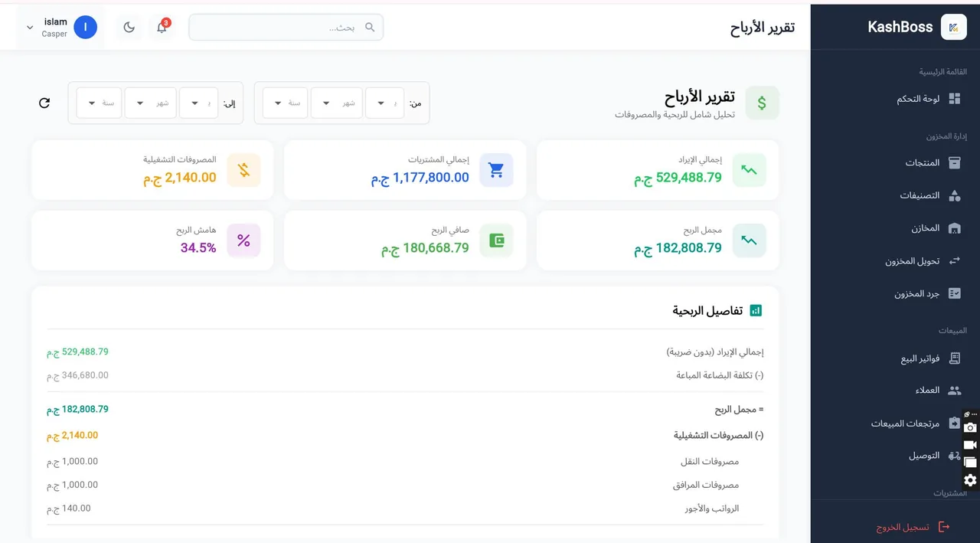Open the إلى day dropdown
This screenshot has width=980, height=543.
point(199,103)
